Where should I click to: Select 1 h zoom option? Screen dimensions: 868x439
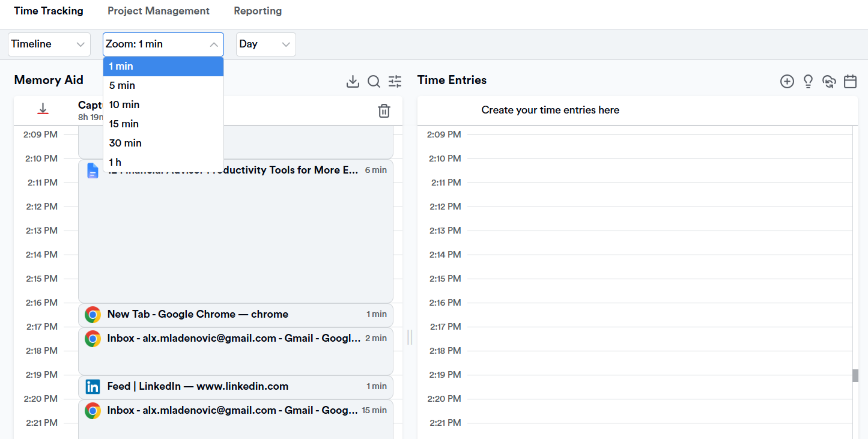tap(163, 163)
